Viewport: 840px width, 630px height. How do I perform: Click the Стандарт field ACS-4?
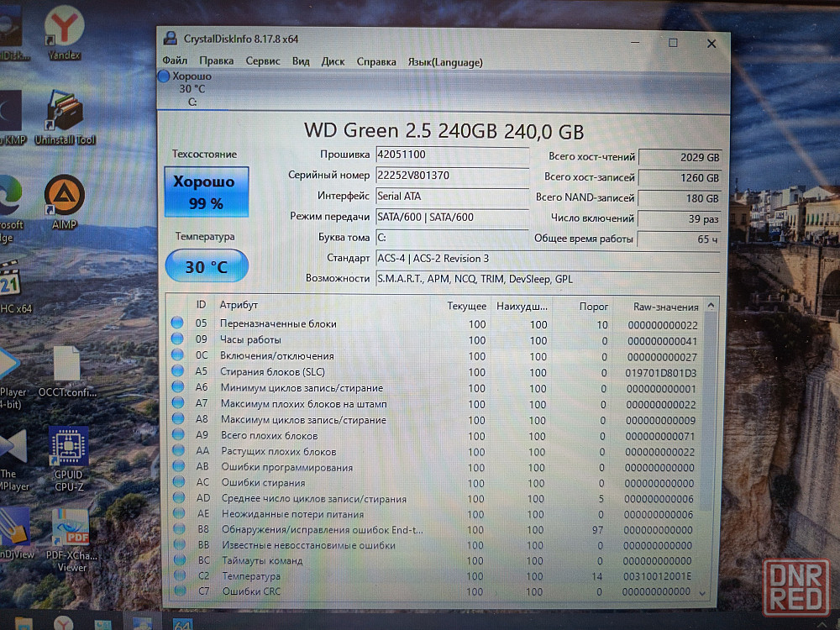pos(547,259)
